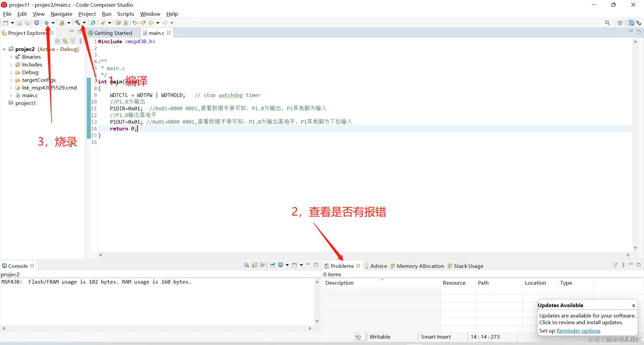Open Console monitor-icon display selector
The width and height of the screenshot is (644, 345).
[281, 265]
